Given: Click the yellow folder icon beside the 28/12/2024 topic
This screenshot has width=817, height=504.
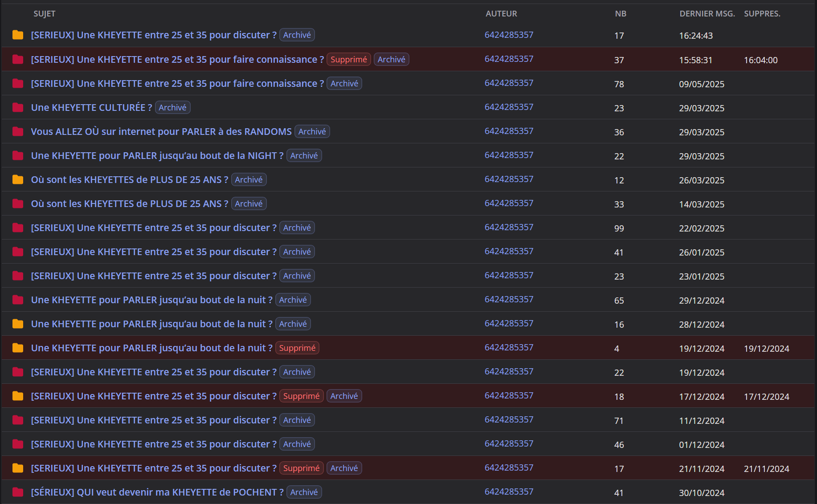Looking at the screenshot, I should coord(18,324).
